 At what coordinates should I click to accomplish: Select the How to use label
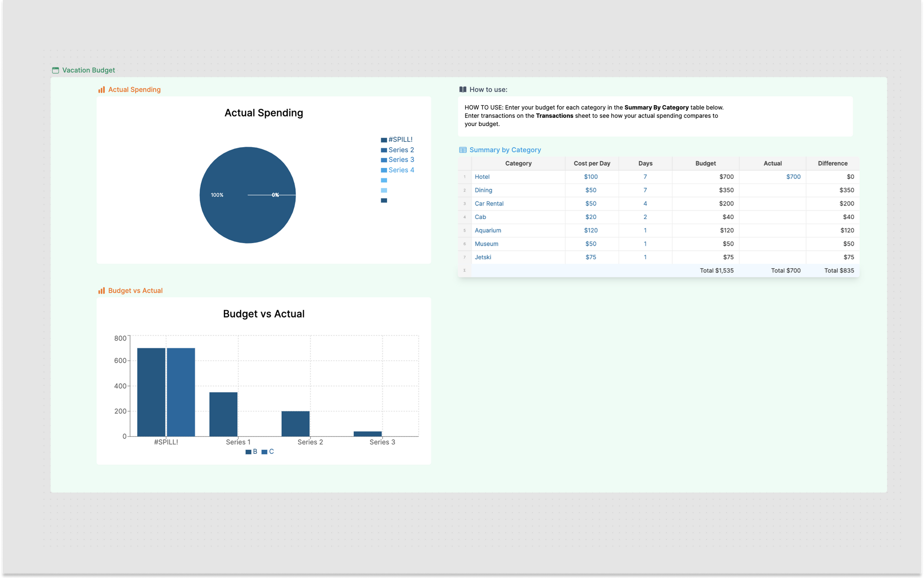[x=488, y=89]
